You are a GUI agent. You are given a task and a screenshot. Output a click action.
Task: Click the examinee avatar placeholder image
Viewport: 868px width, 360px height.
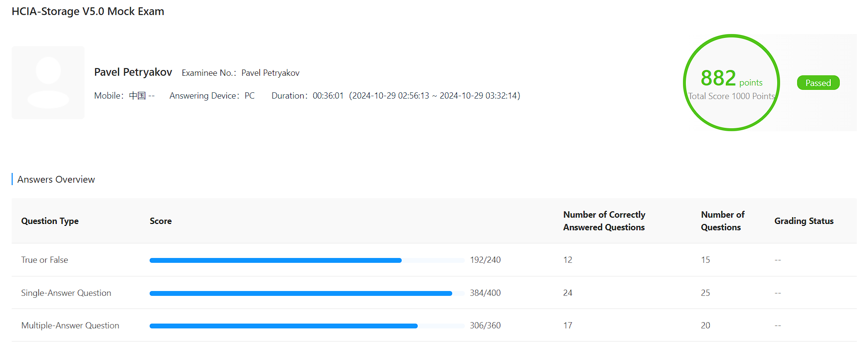[x=48, y=83]
